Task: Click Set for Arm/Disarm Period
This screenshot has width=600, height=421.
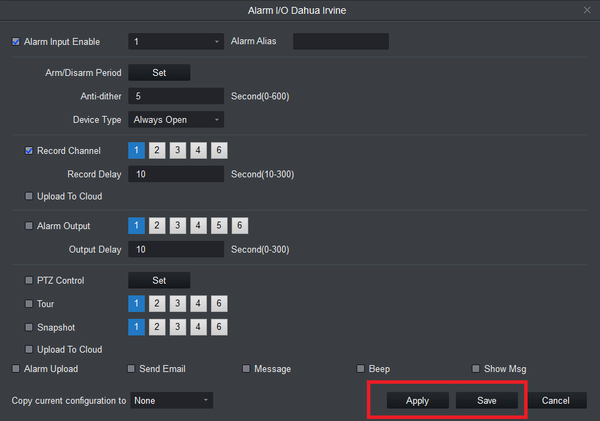Action: pyautogui.click(x=159, y=73)
